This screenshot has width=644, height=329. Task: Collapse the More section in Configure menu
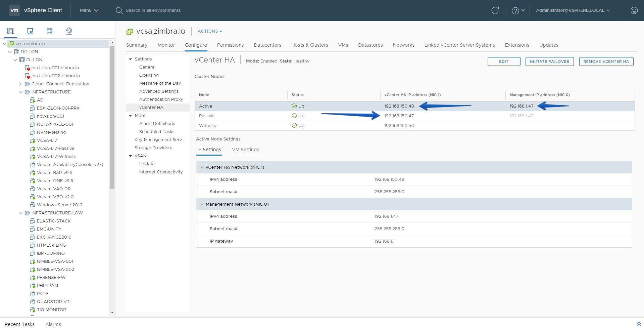pyautogui.click(x=131, y=116)
